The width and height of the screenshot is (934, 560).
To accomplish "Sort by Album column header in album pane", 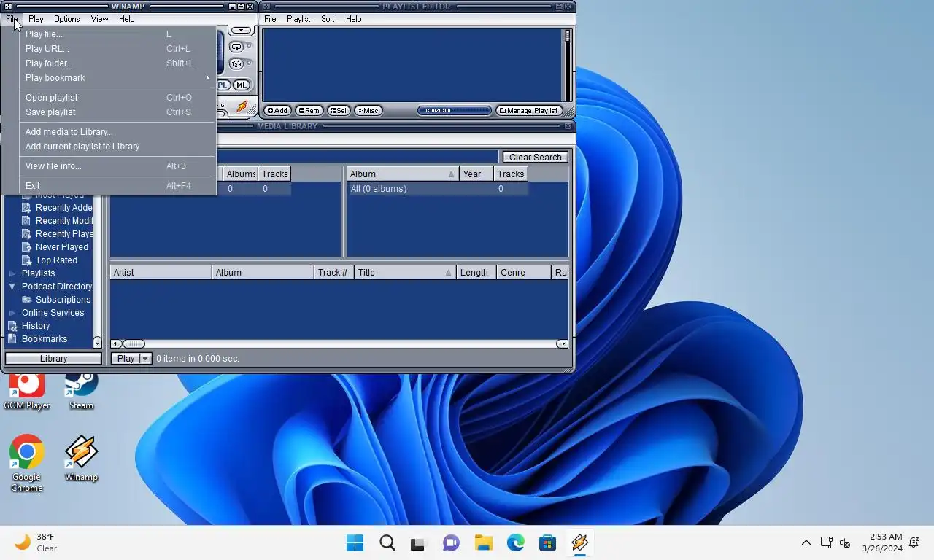I will point(403,174).
